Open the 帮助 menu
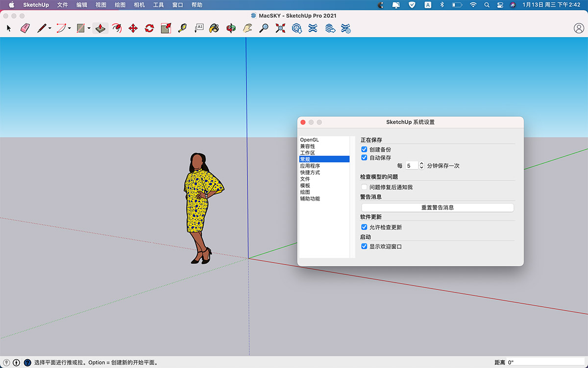 click(197, 5)
